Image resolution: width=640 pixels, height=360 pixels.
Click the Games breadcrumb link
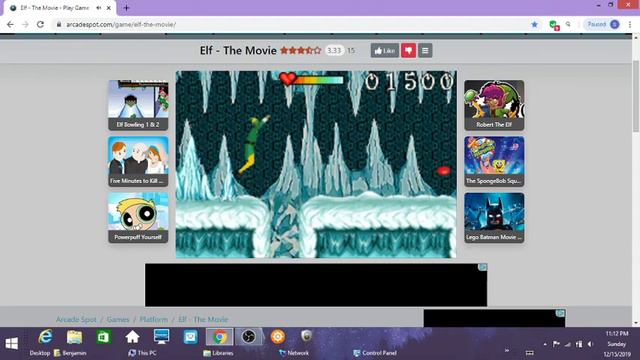[118, 319]
